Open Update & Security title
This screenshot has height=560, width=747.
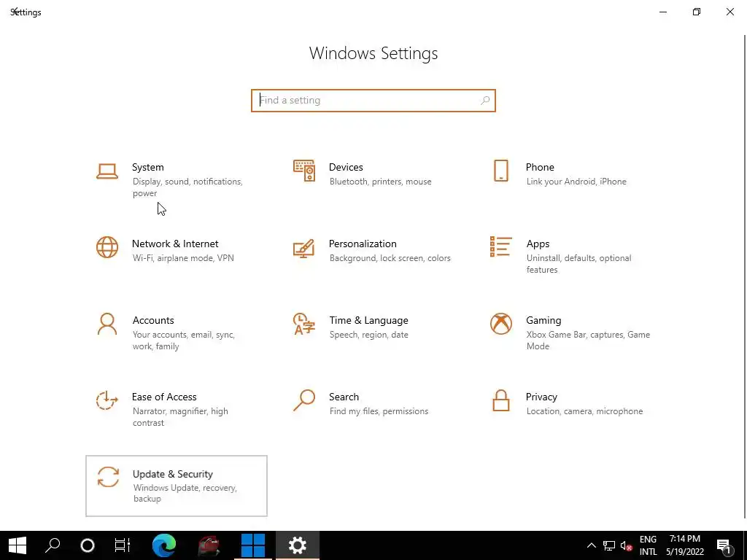click(172, 474)
